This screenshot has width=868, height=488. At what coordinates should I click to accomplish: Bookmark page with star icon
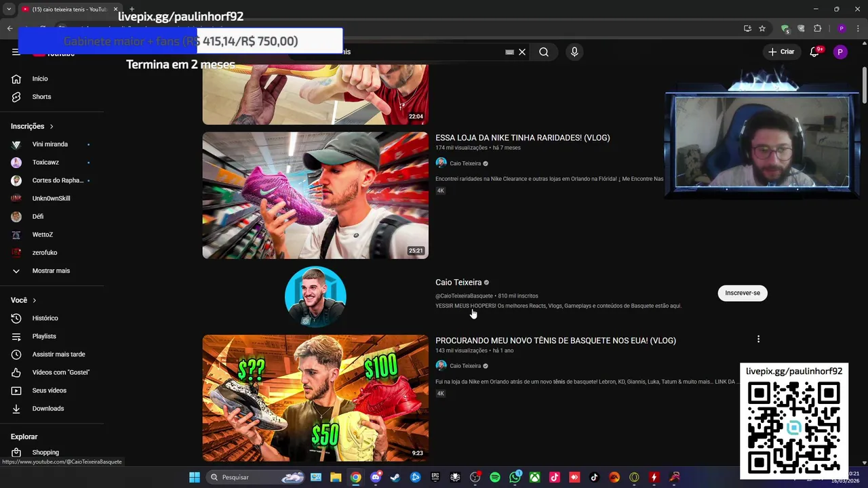pyautogui.click(x=762, y=28)
